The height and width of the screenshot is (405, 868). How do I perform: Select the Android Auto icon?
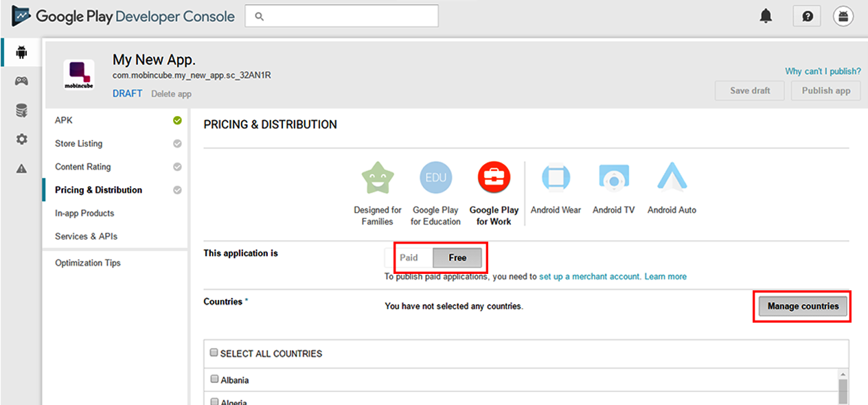click(x=672, y=177)
